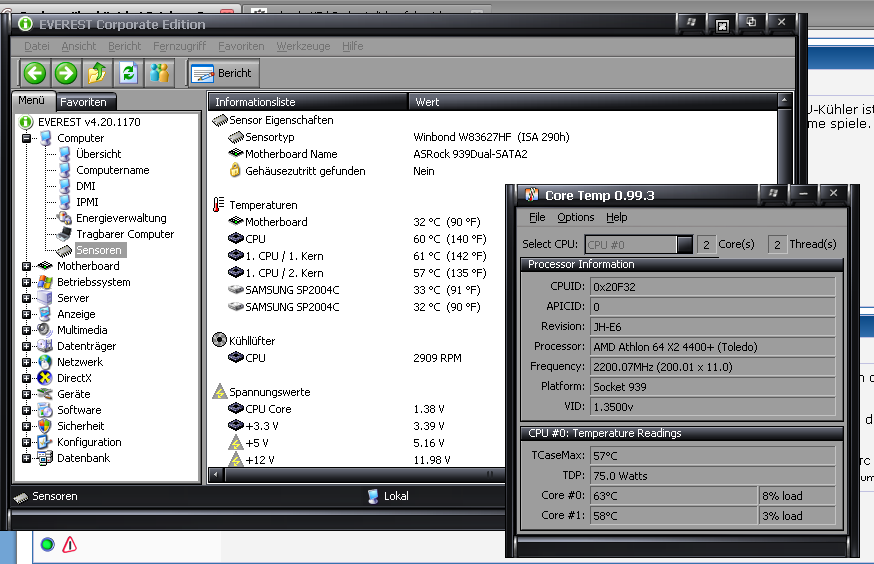Open Core Temp Help menu
874x564 pixels.
pyautogui.click(x=616, y=217)
